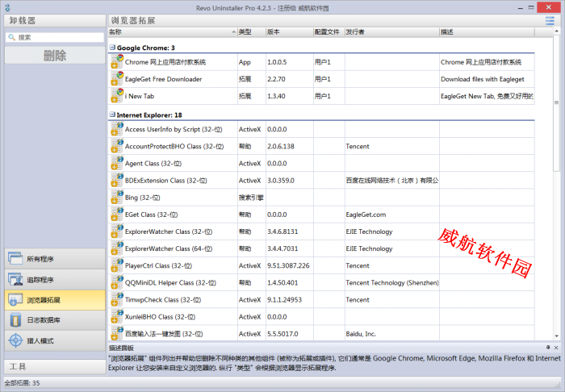The image size is (565, 392).
Task: Collapse the Internet Explorer: 18 group
Action: [x=112, y=115]
